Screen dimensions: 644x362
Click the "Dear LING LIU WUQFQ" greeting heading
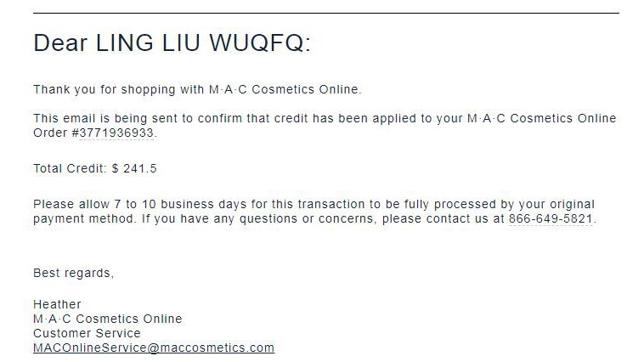coord(172,42)
